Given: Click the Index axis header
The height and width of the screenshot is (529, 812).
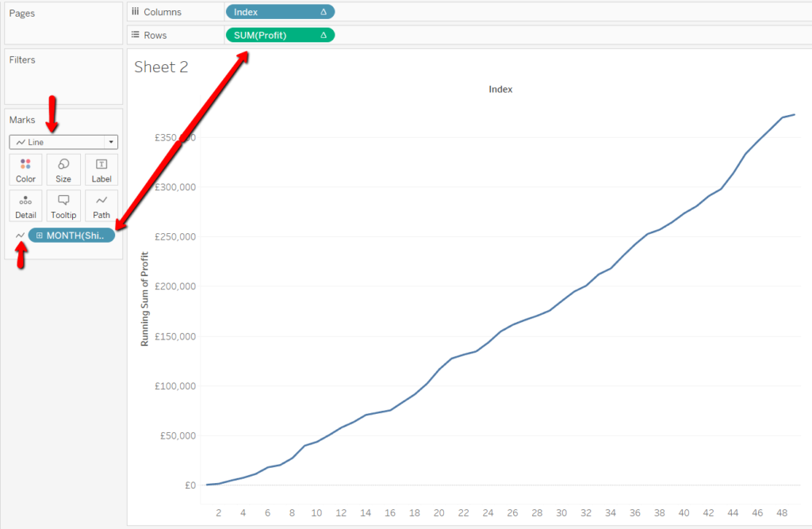Looking at the screenshot, I should 500,89.
